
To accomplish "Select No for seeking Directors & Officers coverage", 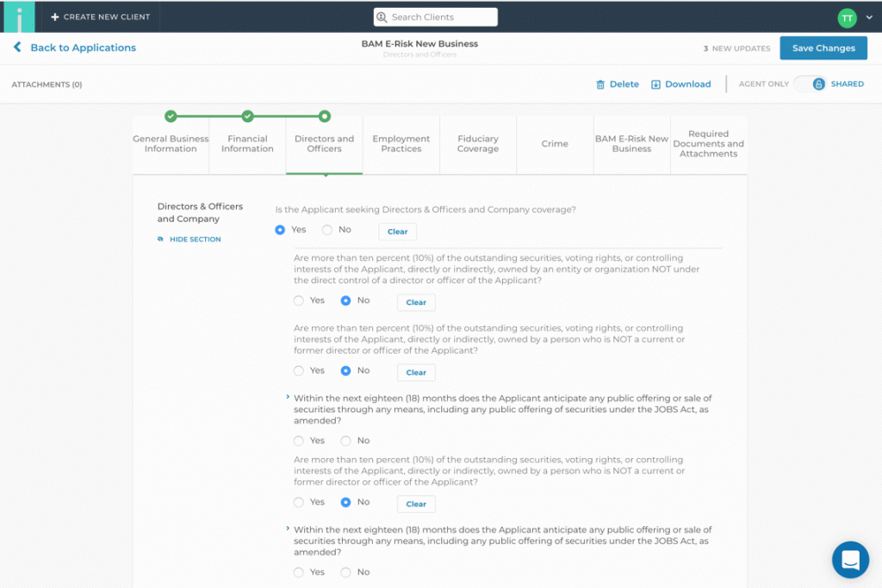I will tap(327, 230).
